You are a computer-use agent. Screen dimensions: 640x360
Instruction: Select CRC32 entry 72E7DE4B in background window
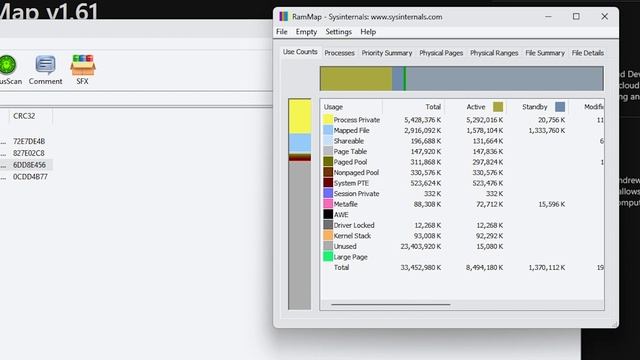coord(29,141)
